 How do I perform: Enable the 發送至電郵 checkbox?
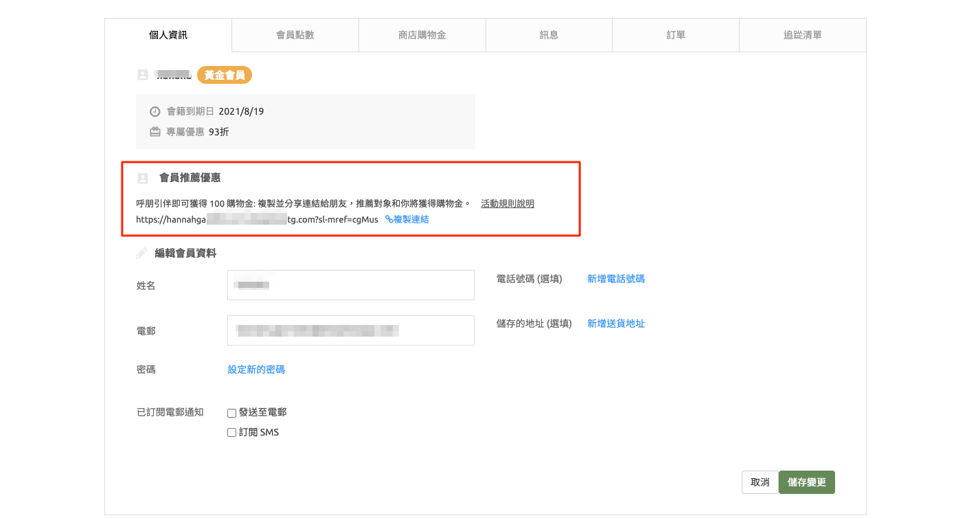[x=232, y=413]
